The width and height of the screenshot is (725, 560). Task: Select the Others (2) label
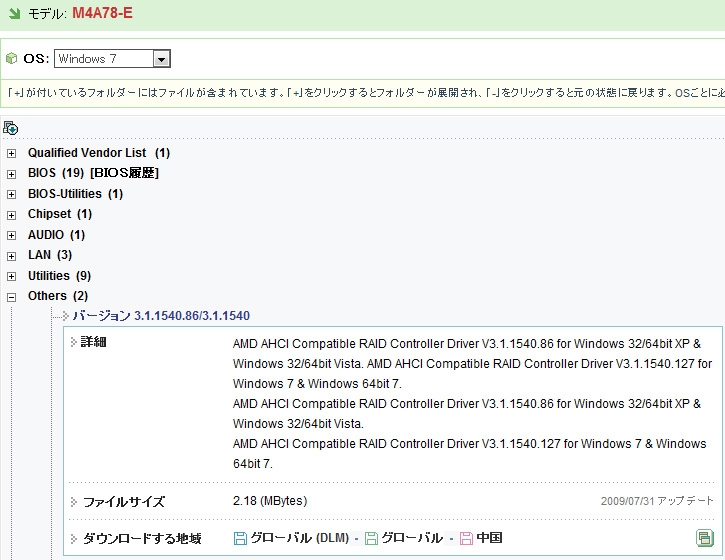[58, 296]
